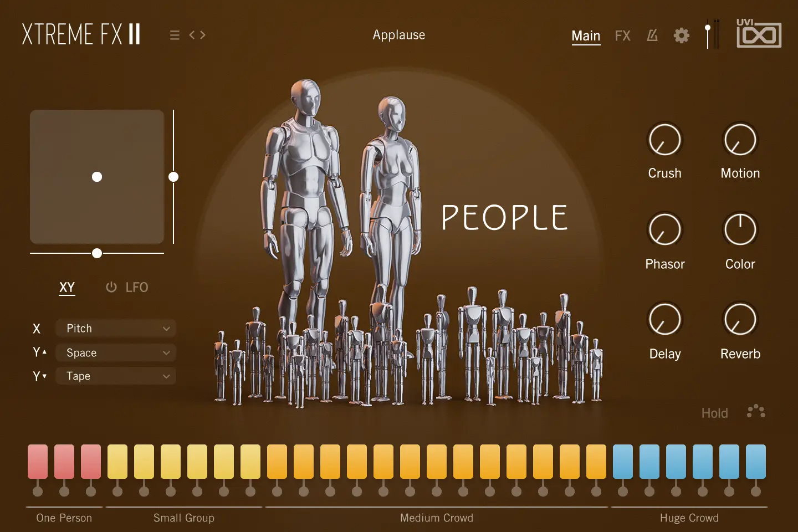Click the Crush knob
This screenshot has height=532, width=798.
point(664,140)
